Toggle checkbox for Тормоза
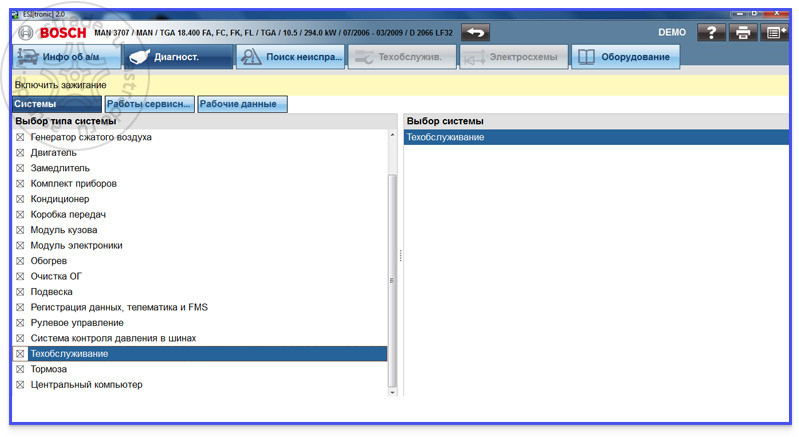 [20, 369]
